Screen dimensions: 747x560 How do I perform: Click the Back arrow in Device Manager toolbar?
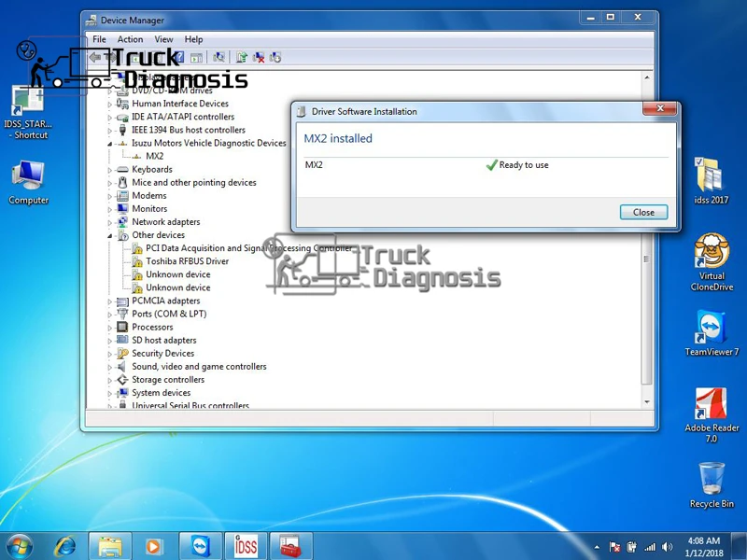coord(95,58)
